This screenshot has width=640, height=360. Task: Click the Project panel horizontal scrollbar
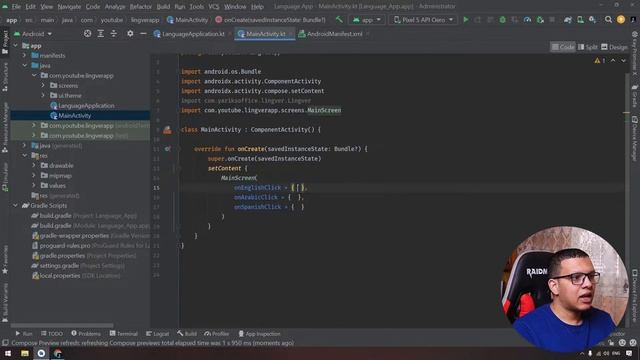pyautogui.click(x=62, y=325)
